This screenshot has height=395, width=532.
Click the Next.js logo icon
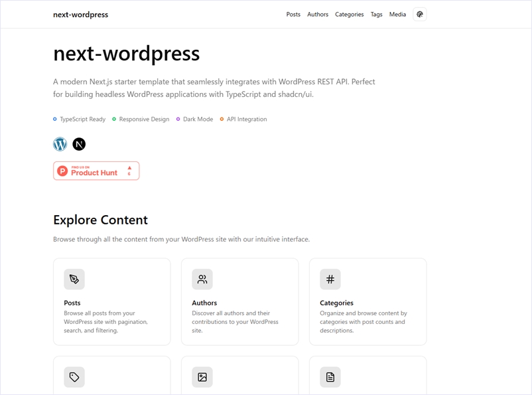(x=79, y=144)
